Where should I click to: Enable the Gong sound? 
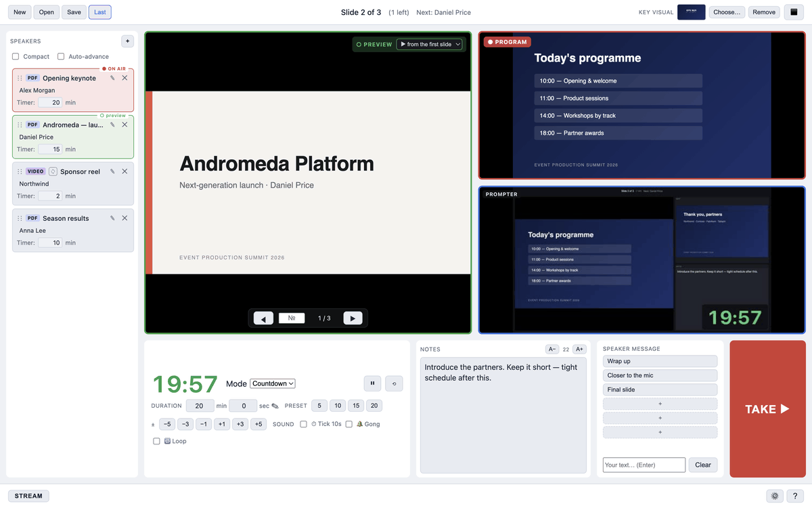pos(349,424)
